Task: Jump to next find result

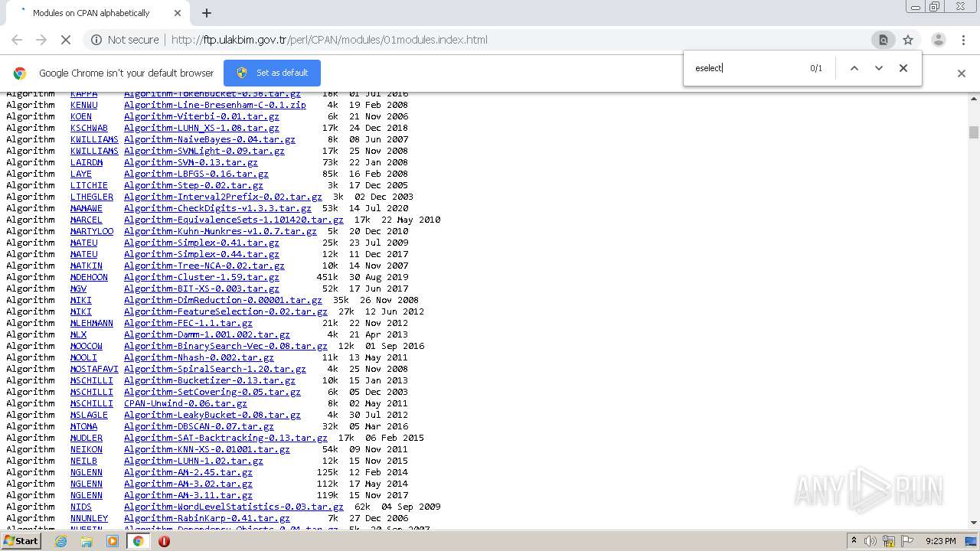Action: point(879,68)
